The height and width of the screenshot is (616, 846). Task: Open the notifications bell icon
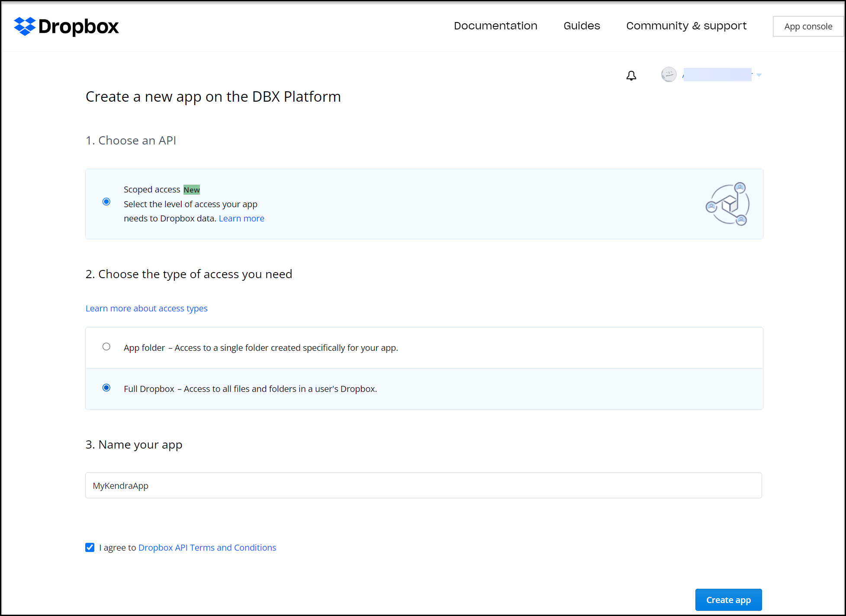click(631, 76)
